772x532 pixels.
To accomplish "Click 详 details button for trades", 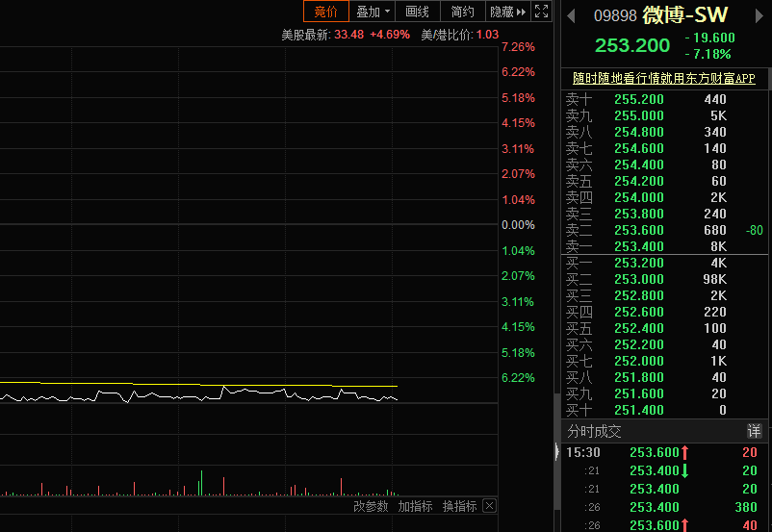I will pyautogui.click(x=755, y=432).
